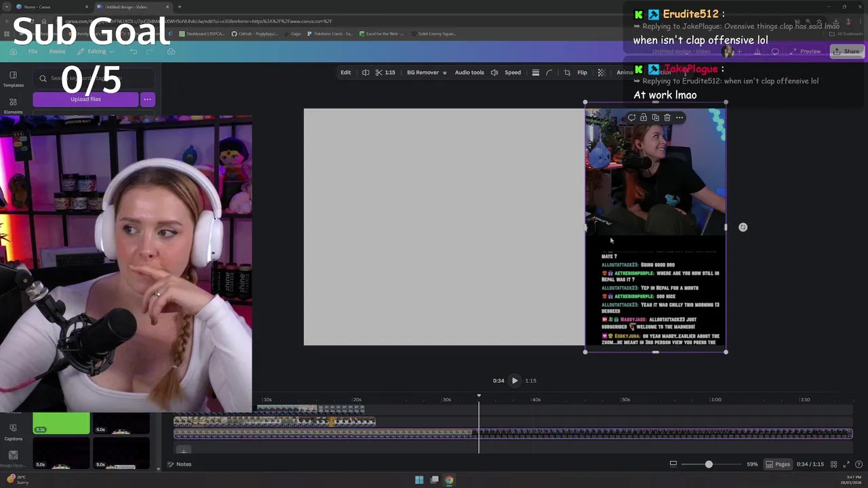Open the Elements sidebar tab
The height and width of the screenshot is (488, 868).
click(13, 106)
